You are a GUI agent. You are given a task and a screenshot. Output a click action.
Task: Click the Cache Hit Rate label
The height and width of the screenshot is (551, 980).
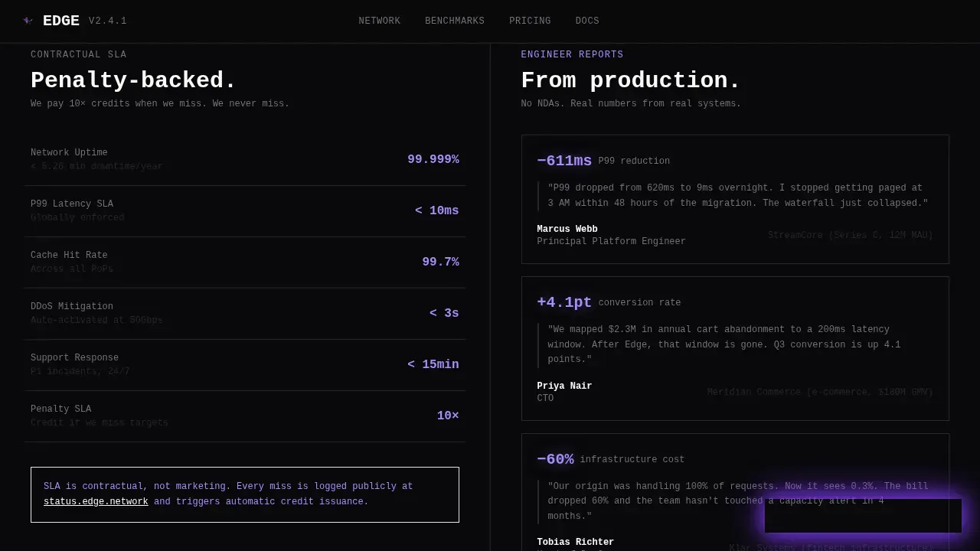69,255
